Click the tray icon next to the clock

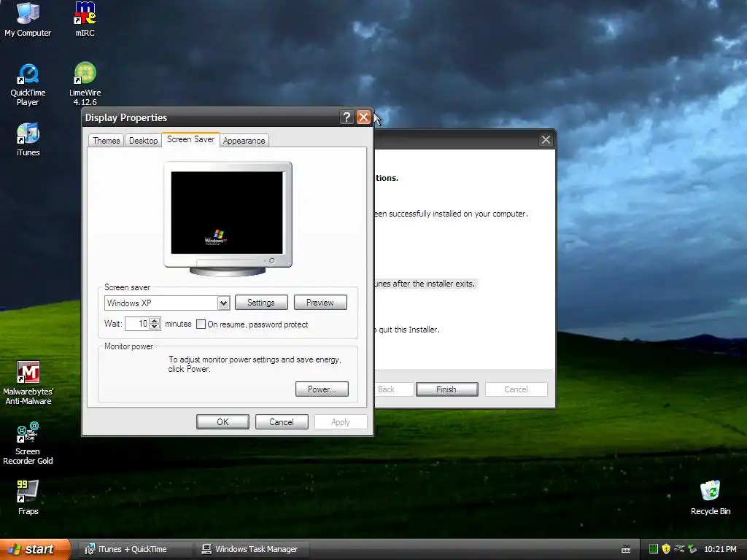coord(692,549)
